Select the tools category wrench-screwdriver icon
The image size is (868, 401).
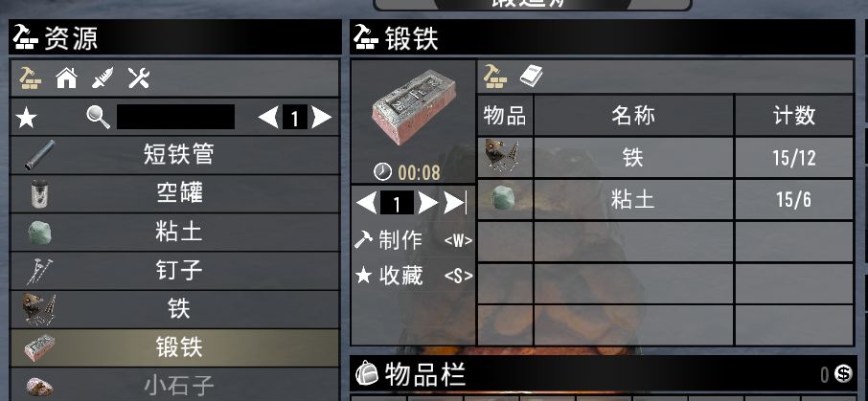pos(139,78)
